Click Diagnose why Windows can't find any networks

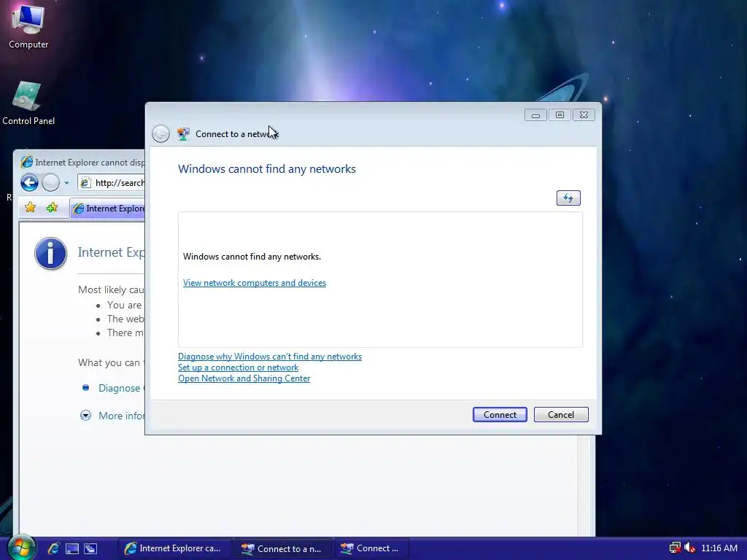270,357
